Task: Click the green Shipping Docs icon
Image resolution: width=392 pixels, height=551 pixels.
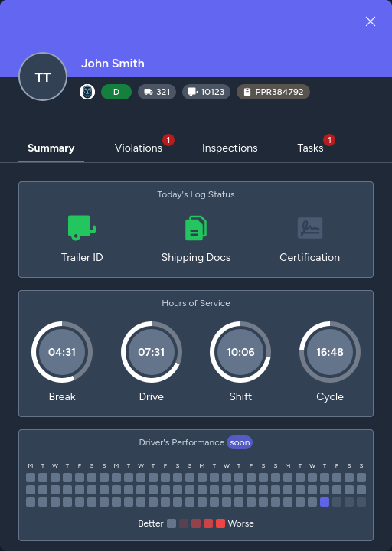Action: coord(196,228)
